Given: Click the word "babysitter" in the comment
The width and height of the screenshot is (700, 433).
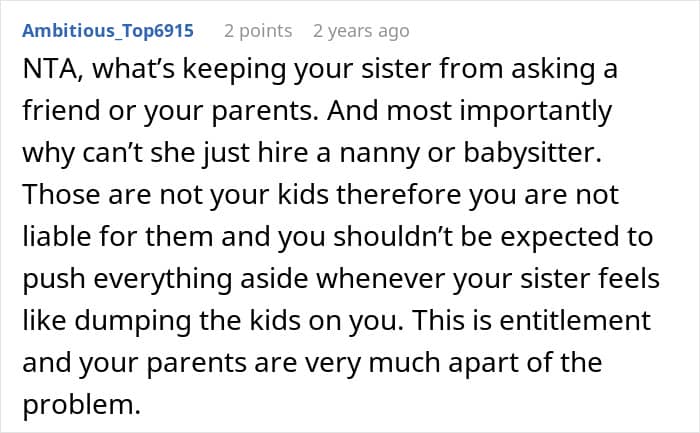Looking at the screenshot, I should pos(529,153).
